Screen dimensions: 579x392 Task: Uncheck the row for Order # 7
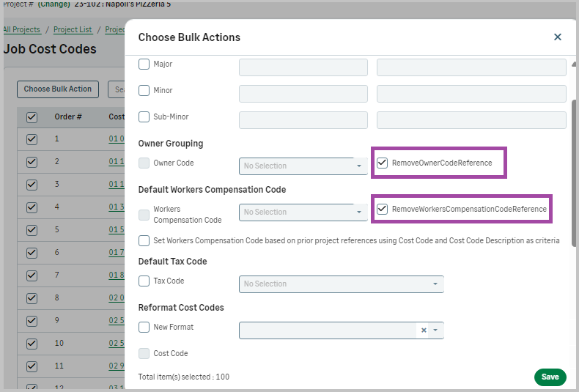click(32, 275)
